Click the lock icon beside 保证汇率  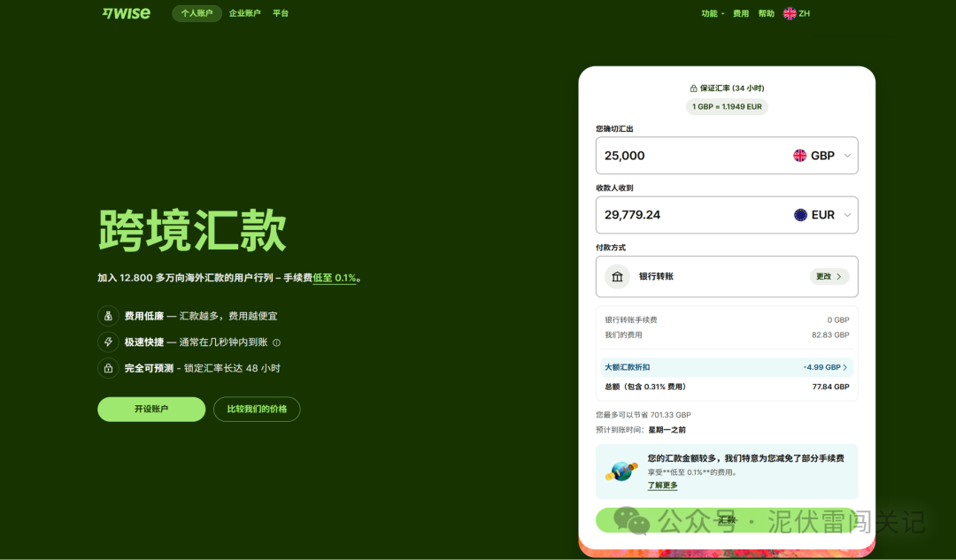coord(693,88)
